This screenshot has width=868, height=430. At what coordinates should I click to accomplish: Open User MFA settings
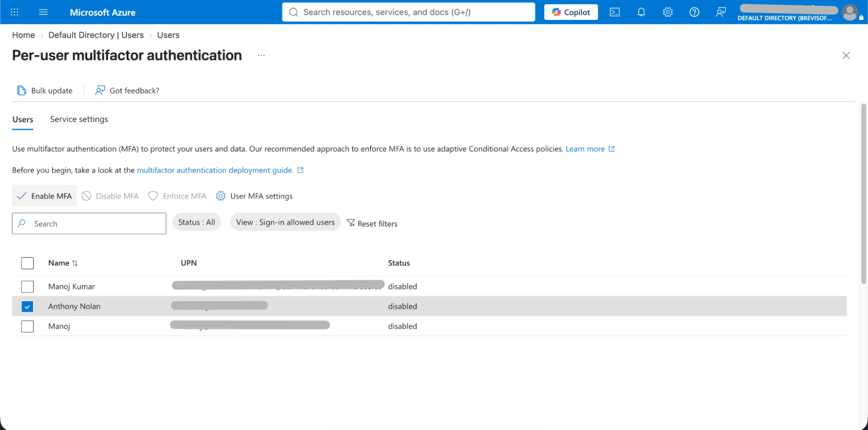[254, 196]
